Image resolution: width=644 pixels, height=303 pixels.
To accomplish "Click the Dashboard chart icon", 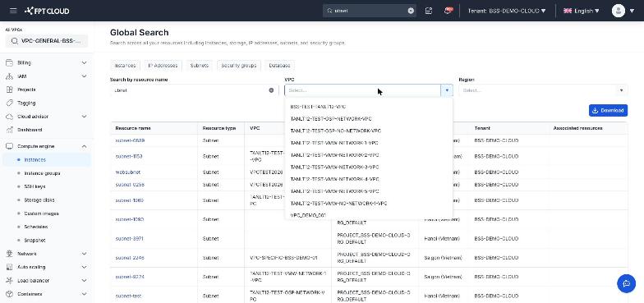I will tap(10, 130).
